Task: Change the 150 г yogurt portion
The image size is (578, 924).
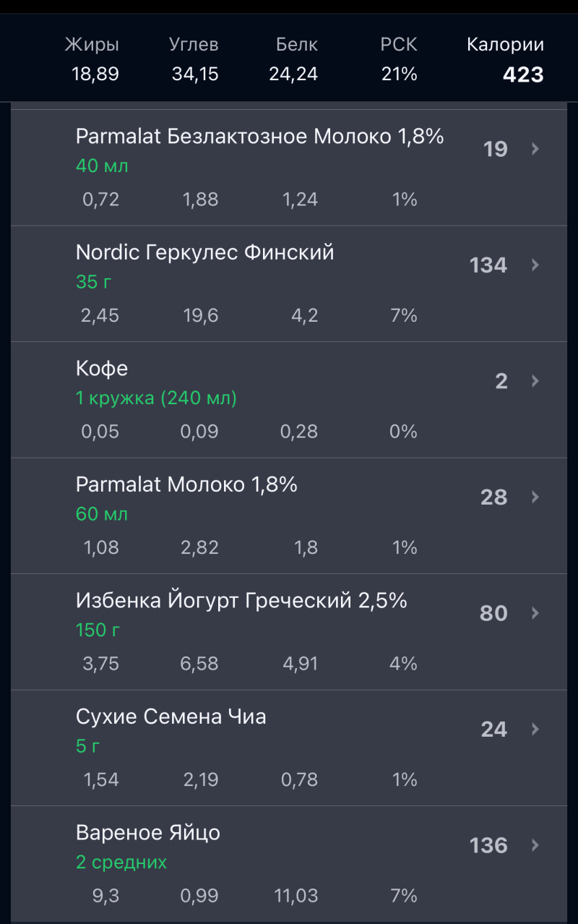Action: click(98, 630)
